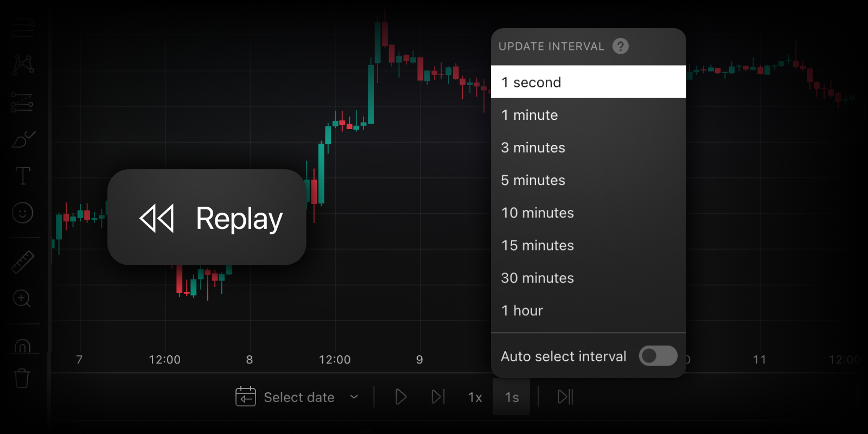
Task: Open Update Interval help question mark
Action: point(621,46)
